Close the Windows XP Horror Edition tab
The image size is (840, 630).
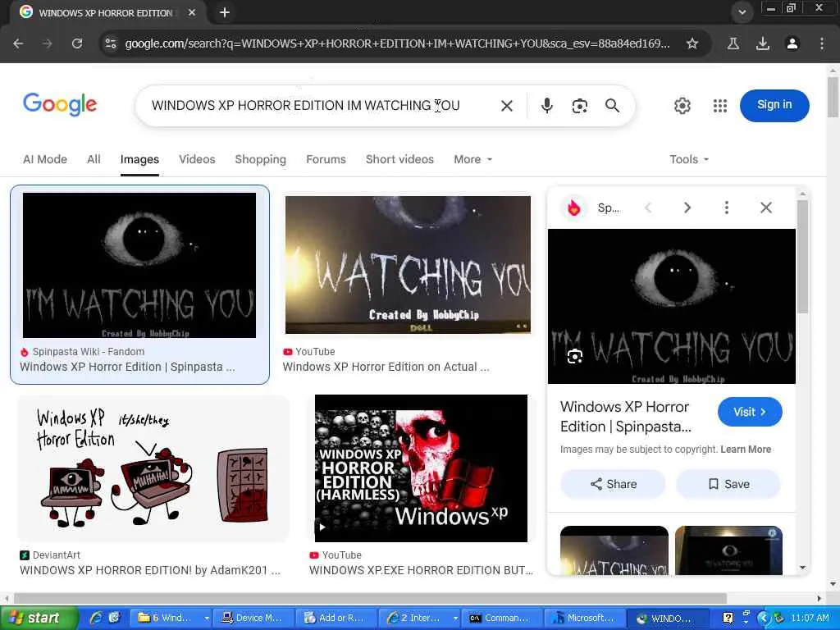tap(192, 12)
